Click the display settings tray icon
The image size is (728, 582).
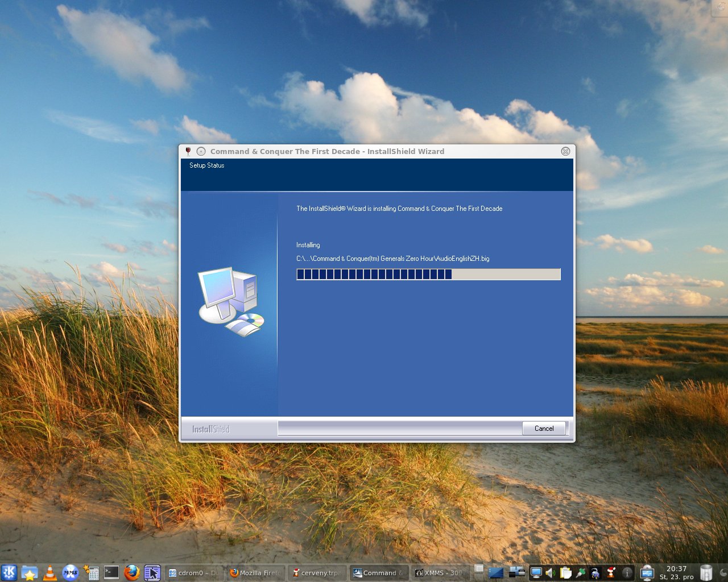536,573
